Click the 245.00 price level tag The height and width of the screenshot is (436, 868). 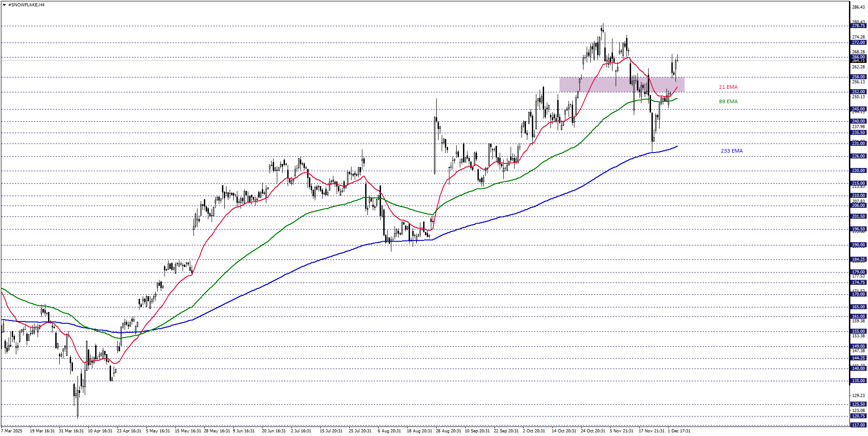858,109
